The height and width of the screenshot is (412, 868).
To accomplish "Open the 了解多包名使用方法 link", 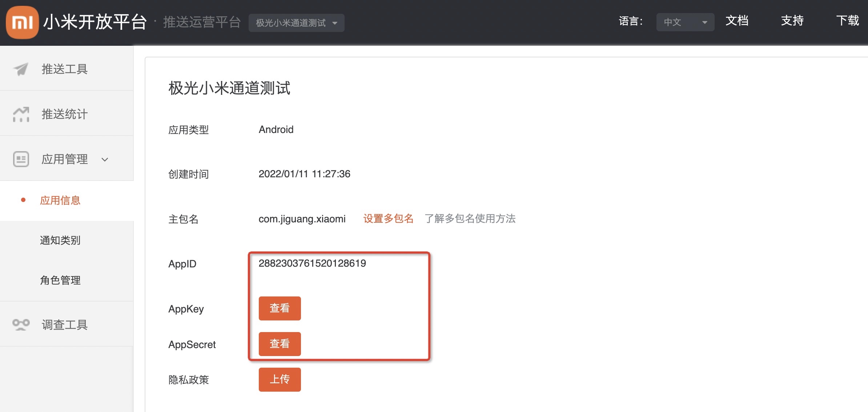I will [x=470, y=219].
